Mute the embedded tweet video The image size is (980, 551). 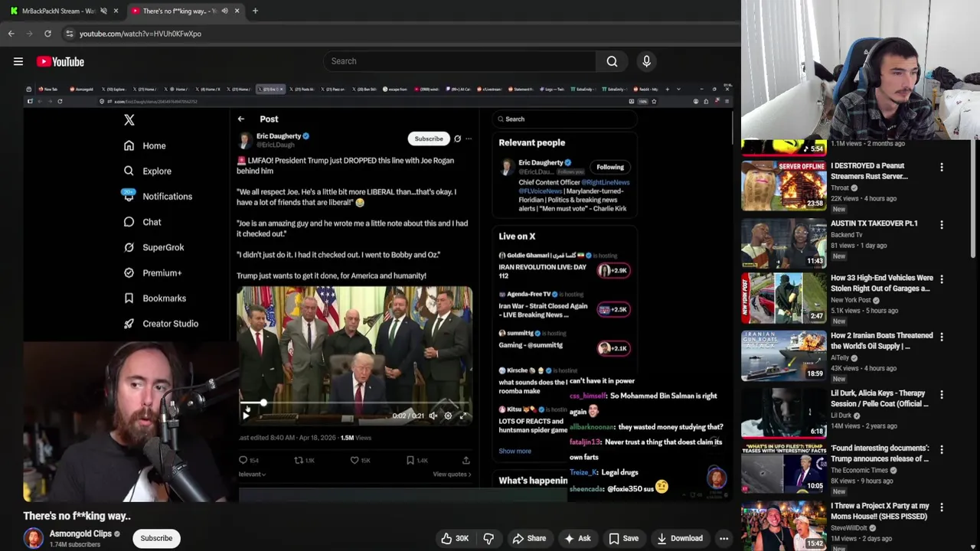click(x=433, y=416)
